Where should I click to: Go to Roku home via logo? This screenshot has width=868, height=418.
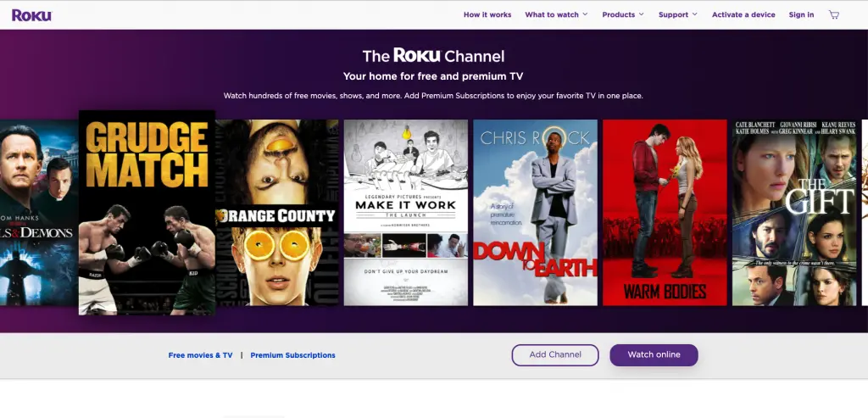(x=31, y=15)
